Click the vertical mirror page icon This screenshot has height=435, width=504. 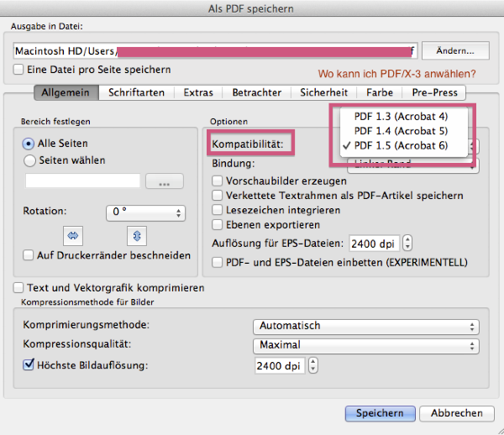point(135,235)
